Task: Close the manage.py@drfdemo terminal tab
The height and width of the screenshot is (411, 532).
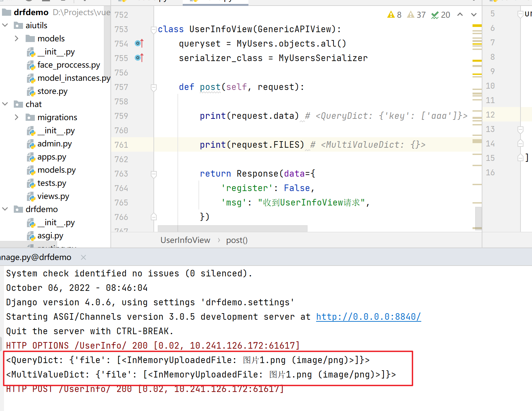Action: coord(83,257)
